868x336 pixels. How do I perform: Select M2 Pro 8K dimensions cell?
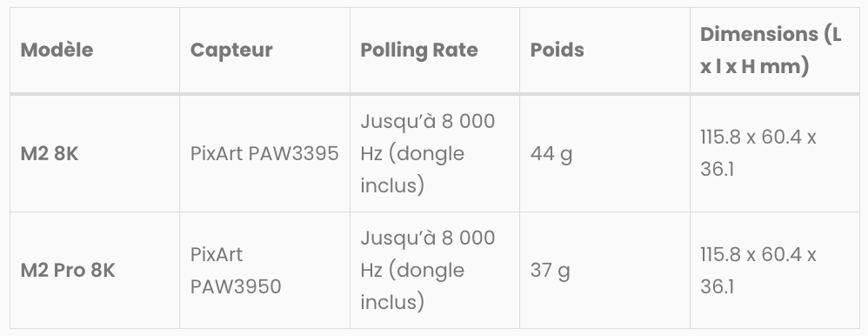coord(774,270)
